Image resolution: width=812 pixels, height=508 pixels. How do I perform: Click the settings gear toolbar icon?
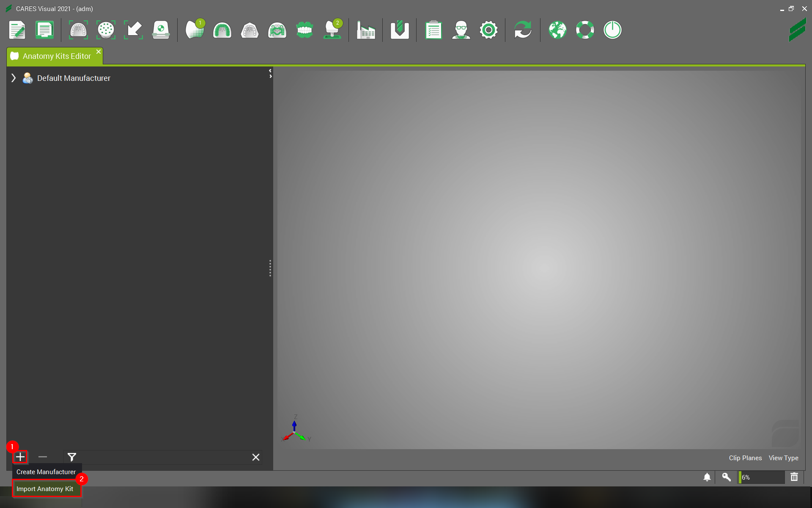click(488, 30)
